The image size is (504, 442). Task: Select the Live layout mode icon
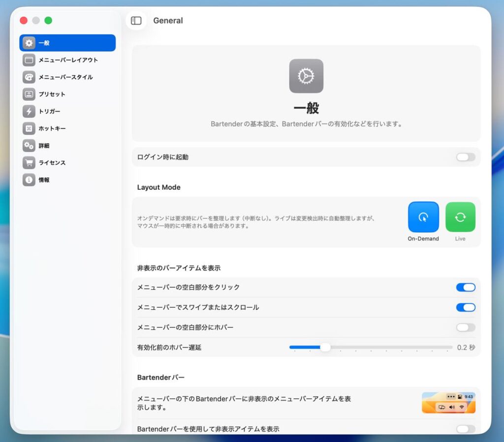(460, 217)
